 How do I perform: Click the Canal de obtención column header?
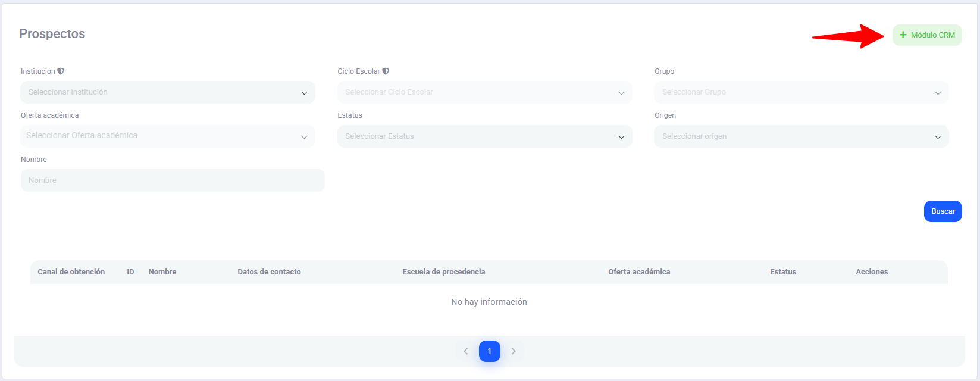click(71, 272)
